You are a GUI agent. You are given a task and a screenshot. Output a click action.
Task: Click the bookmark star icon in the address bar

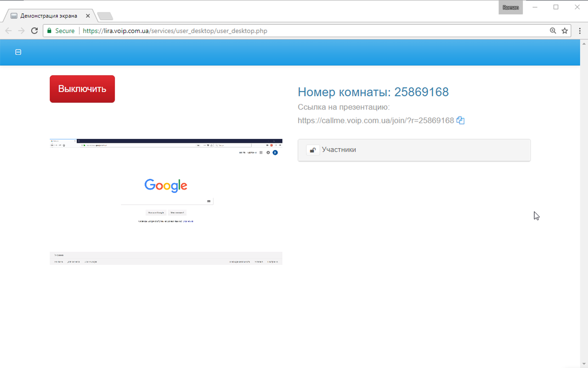pos(565,30)
